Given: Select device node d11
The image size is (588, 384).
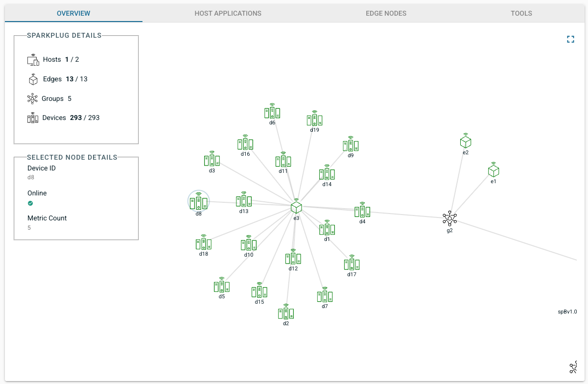Looking at the screenshot, I should coord(283,160).
